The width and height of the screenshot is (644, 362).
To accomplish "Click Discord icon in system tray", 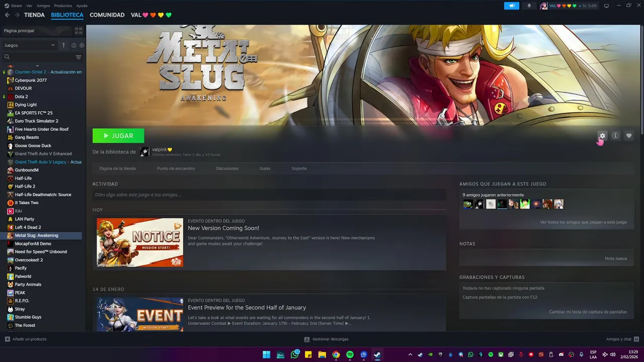I will [x=561, y=354].
